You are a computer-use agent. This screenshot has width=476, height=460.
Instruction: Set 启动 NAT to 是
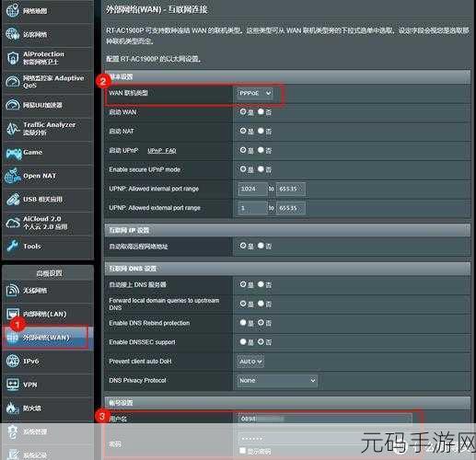tap(243, 131)
